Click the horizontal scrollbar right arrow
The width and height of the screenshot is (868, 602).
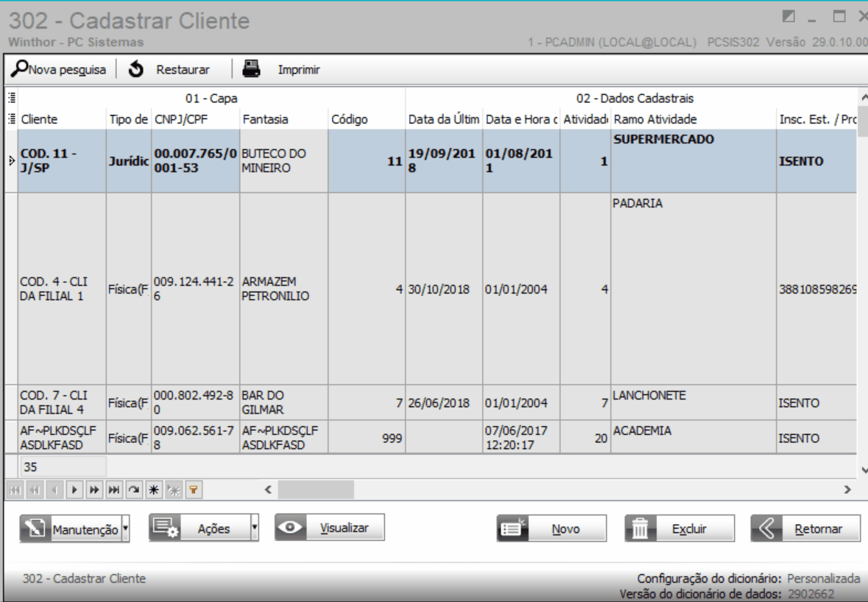(x=847, y=489)
